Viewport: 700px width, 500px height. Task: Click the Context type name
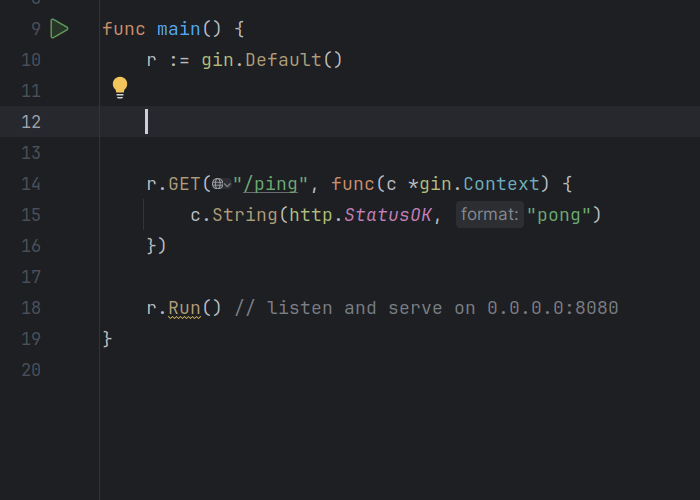point(501,184)
